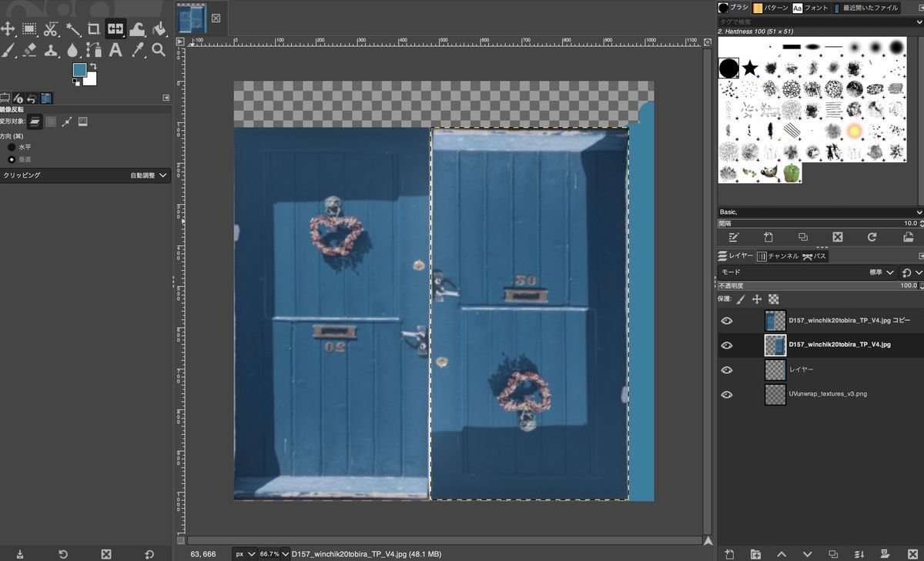Toggle lock pixels paintbrush icon

741,299
